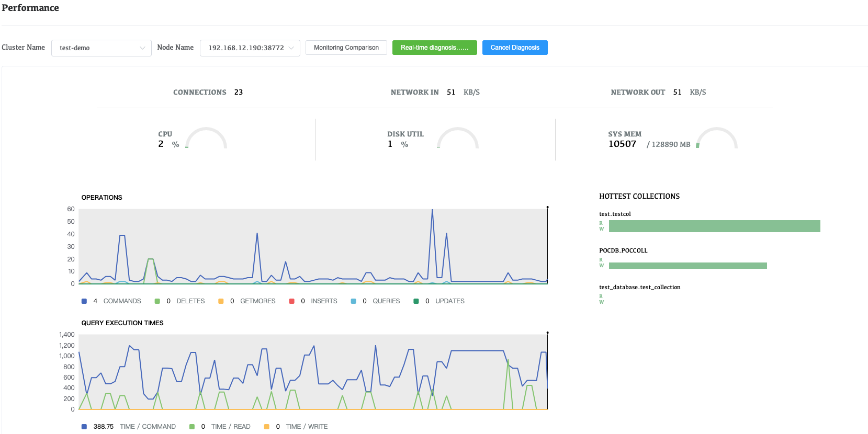868x434 pixels.
Task: Click the SYS MEM value 10507
Action: [622, 144]
